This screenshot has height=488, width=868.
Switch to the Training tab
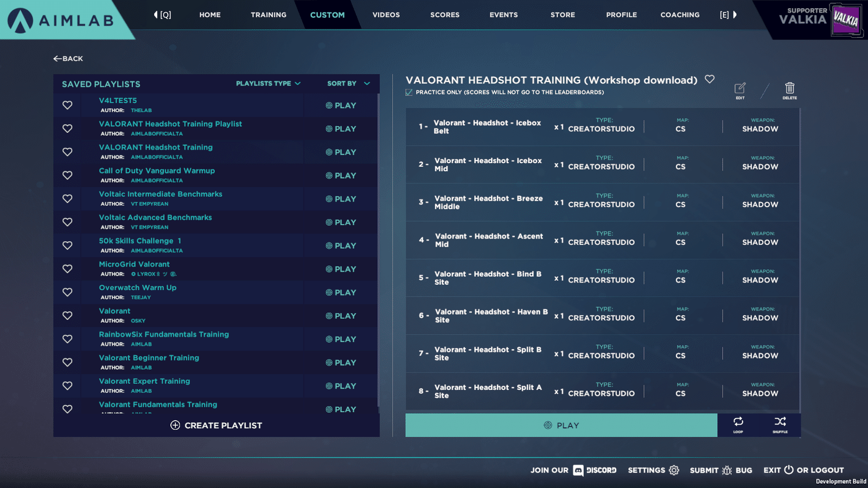coord(269,15)
